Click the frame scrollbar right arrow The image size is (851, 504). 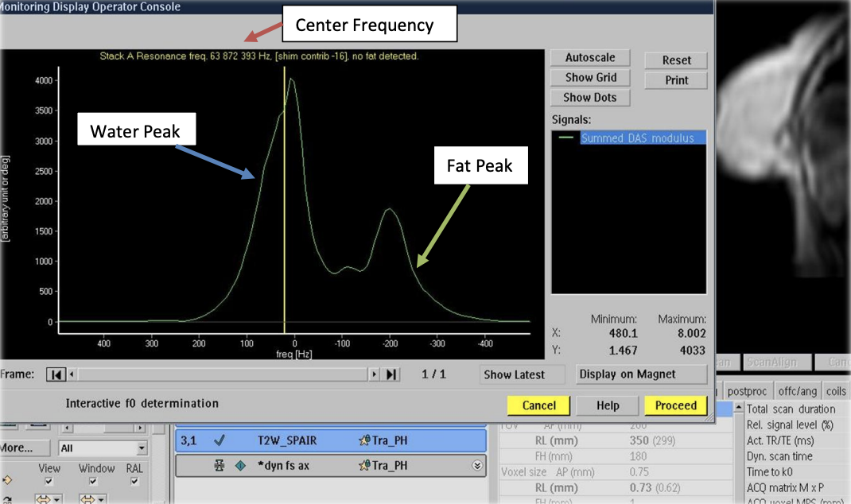(376, 374)
